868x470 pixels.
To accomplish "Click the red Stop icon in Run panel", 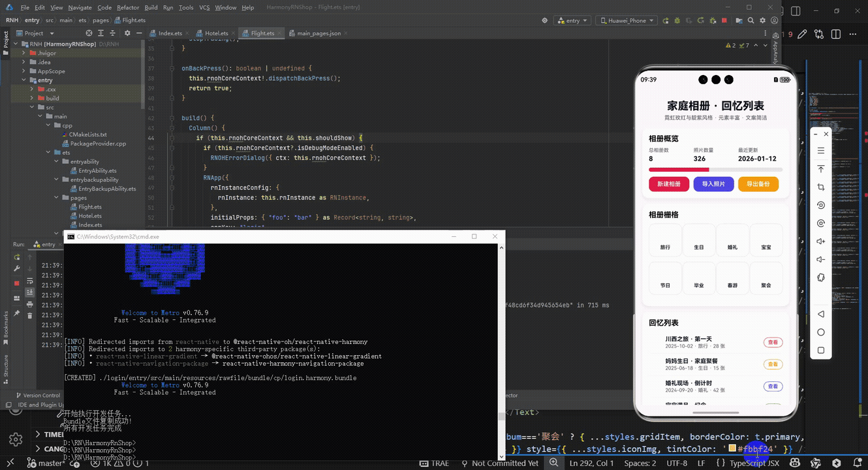I will (17, 283).
